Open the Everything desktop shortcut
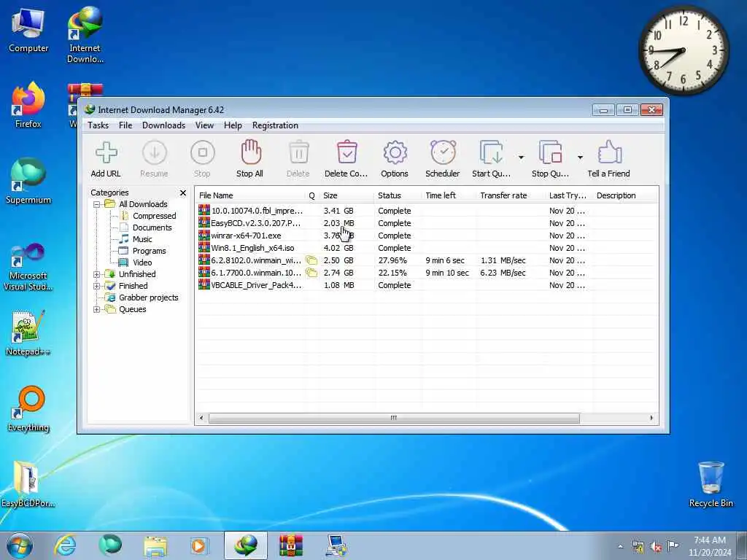Viewport: 747px width, 560px height. coord(28,408)
